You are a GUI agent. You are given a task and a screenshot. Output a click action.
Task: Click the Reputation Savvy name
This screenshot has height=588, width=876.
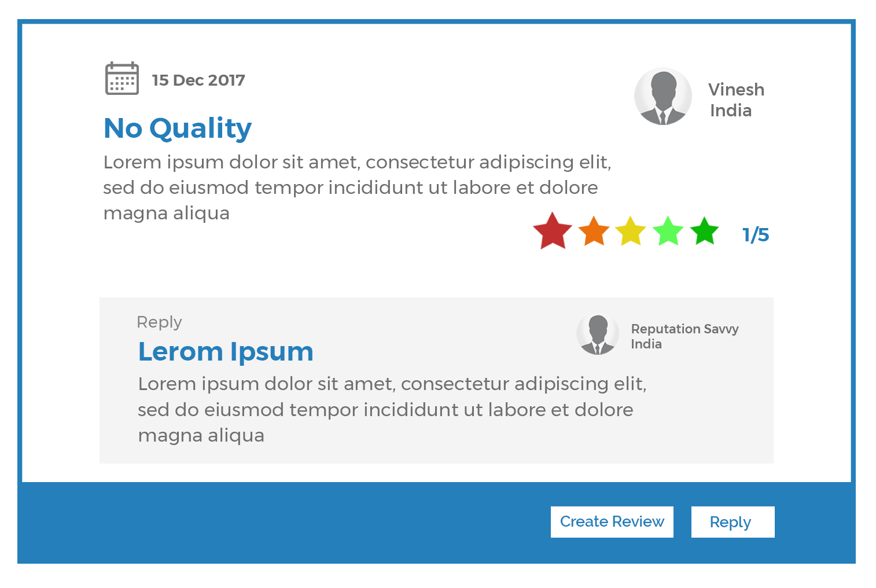685,329
